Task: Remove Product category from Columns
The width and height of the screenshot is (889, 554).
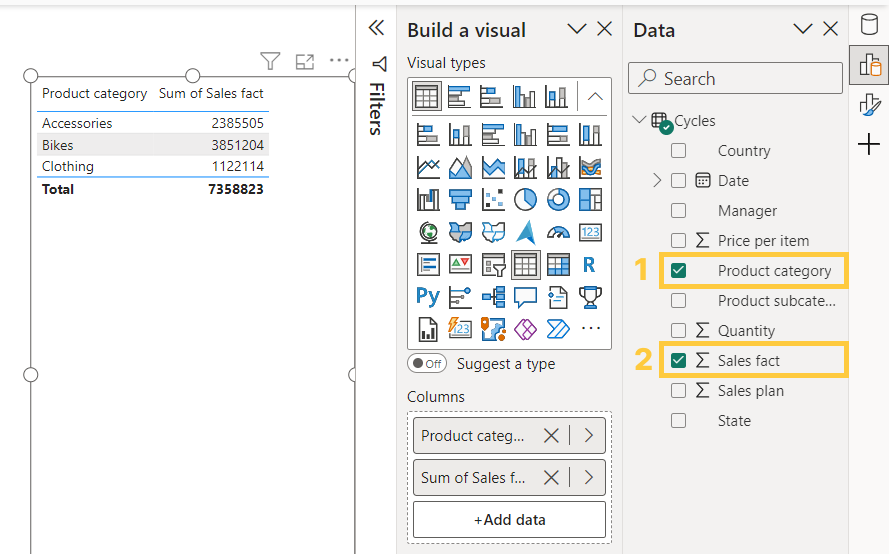Action: [551, 436]
